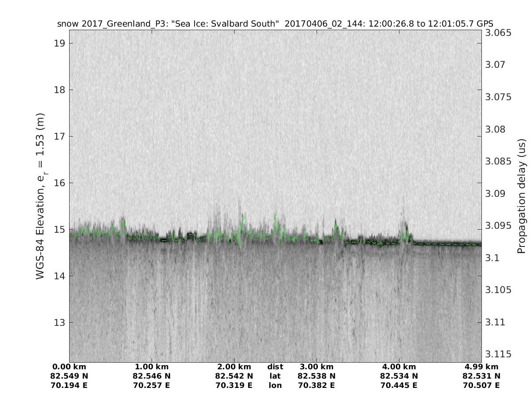Viewport: 532px width, 399px height.
Task: Click the 'dist' axis legend text
Action: (x=275, y=367)
